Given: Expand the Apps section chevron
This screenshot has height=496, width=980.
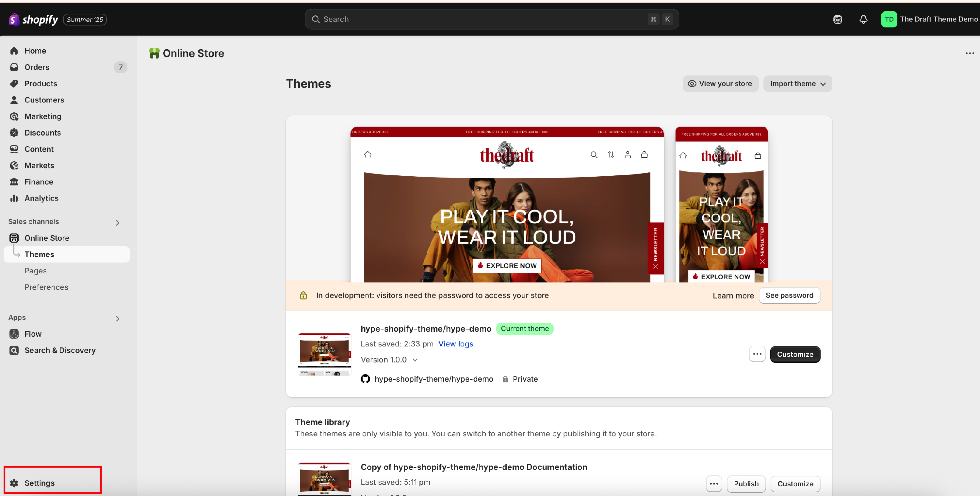Looking at the screenshot, I should point(118,318).
